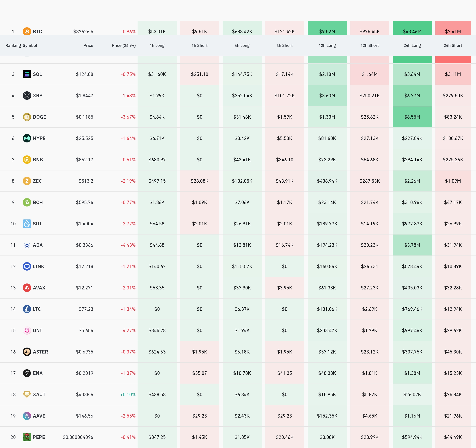Click the Ranking column header
476x448 pixels.
point(13,45)
